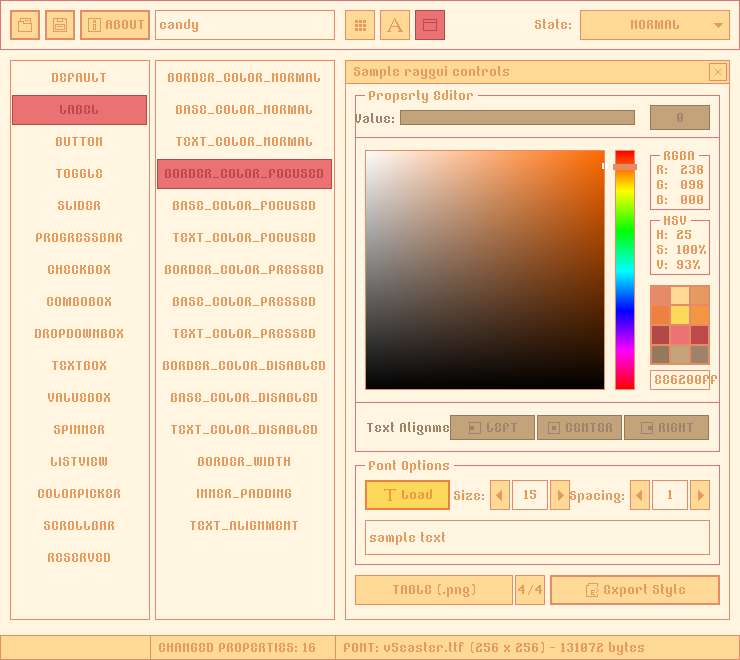Decrease Spacing with left arrow

[x=640, y=495]
